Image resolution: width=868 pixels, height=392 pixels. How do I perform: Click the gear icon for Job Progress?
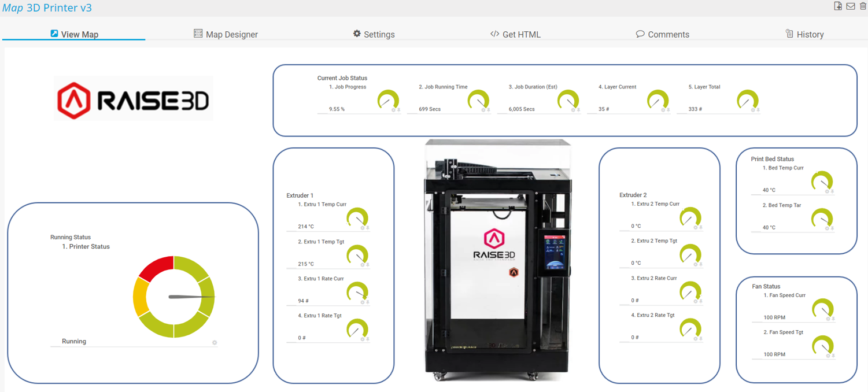tap(394, 110)
